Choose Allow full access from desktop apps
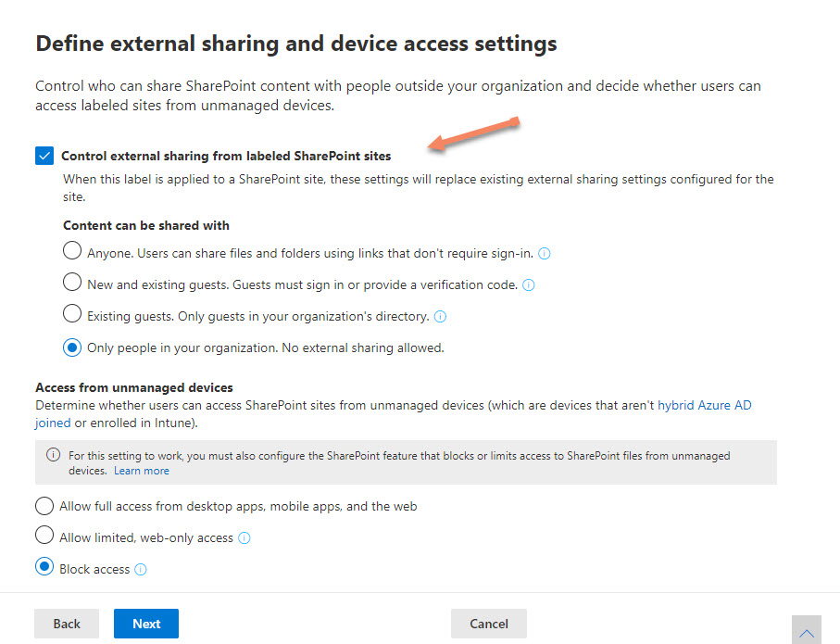This screenshot has width=840, height=644. tap(44, 506)
